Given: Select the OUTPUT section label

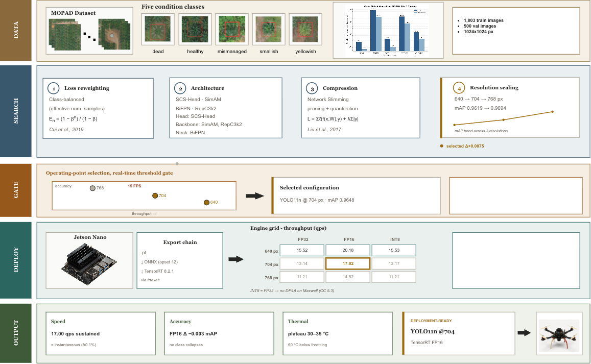Looking at the screenshot, I should 15,333.
